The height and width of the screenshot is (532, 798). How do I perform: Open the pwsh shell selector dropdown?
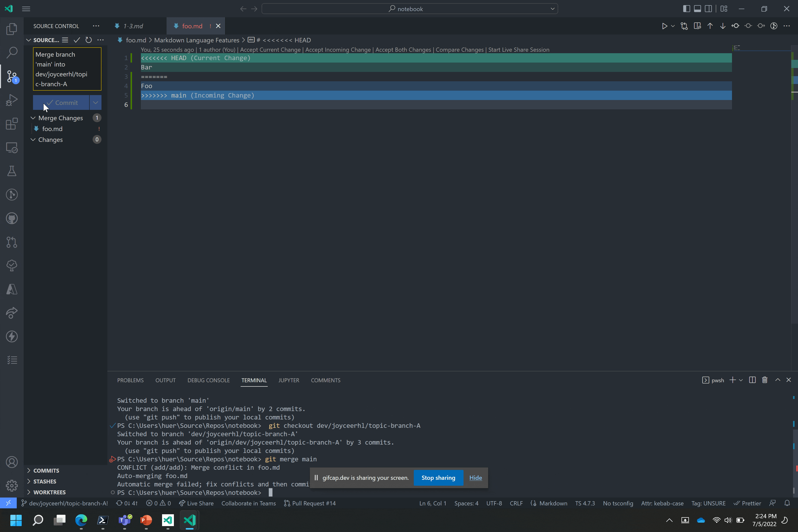(x=741, y=380)
